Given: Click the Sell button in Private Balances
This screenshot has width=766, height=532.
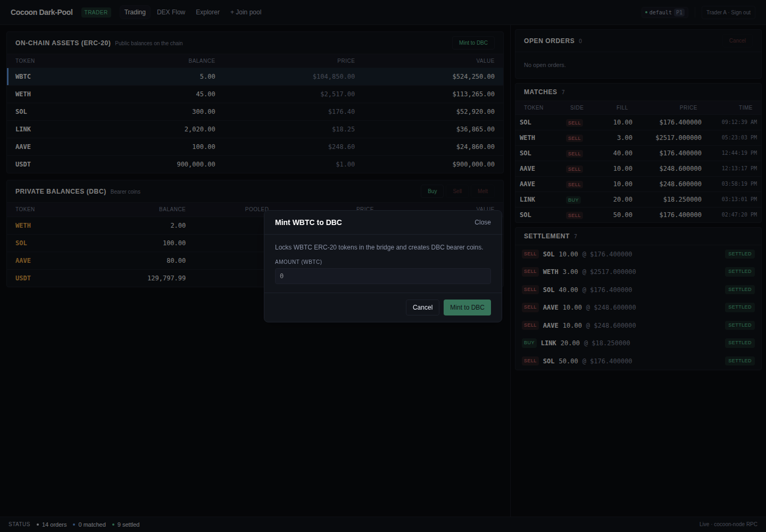Looking at the screenshot, I should 457,192.
